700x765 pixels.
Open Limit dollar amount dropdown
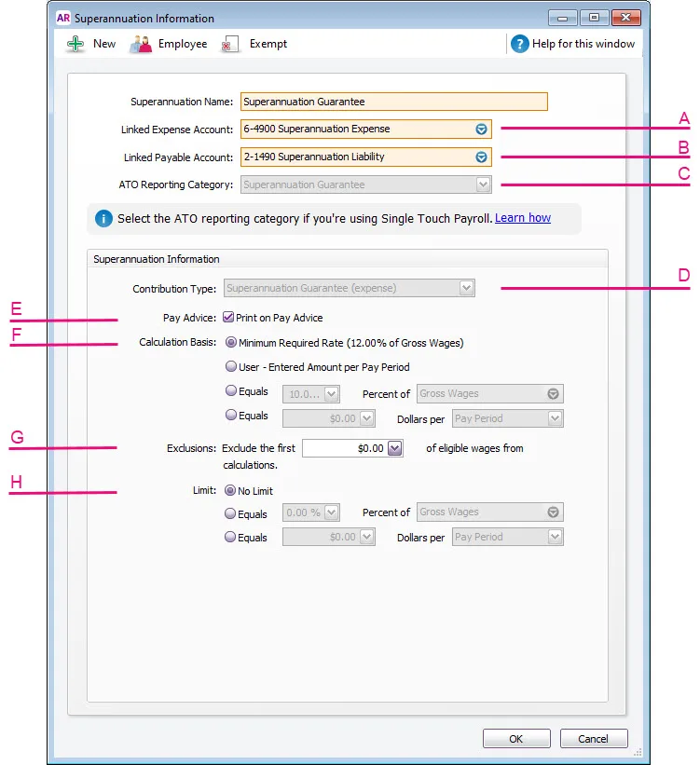(367, 537)
